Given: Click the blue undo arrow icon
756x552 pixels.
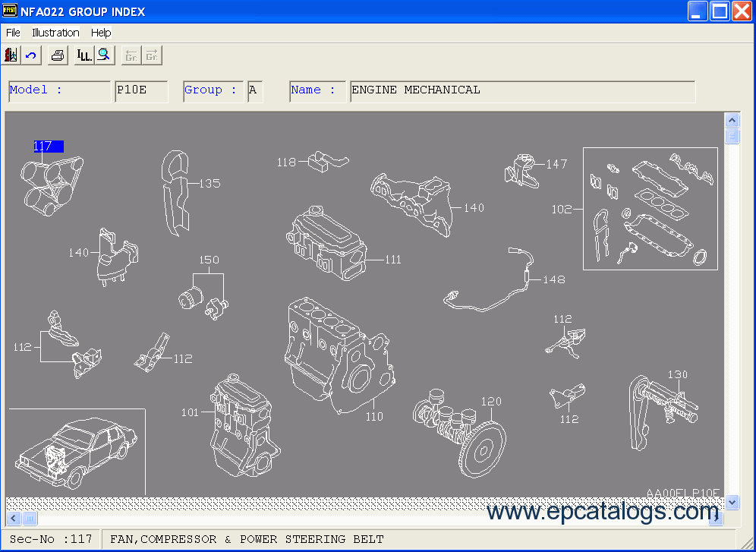Looking at the screenshot, I should 31,55.
